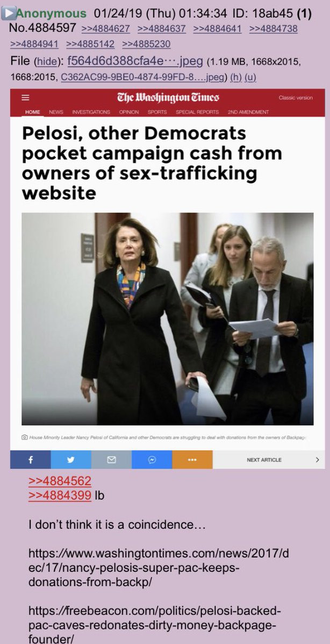Click post number No.4884597
Image resolution: width=330 pixels, height=644 pixels.
point(42,28)
